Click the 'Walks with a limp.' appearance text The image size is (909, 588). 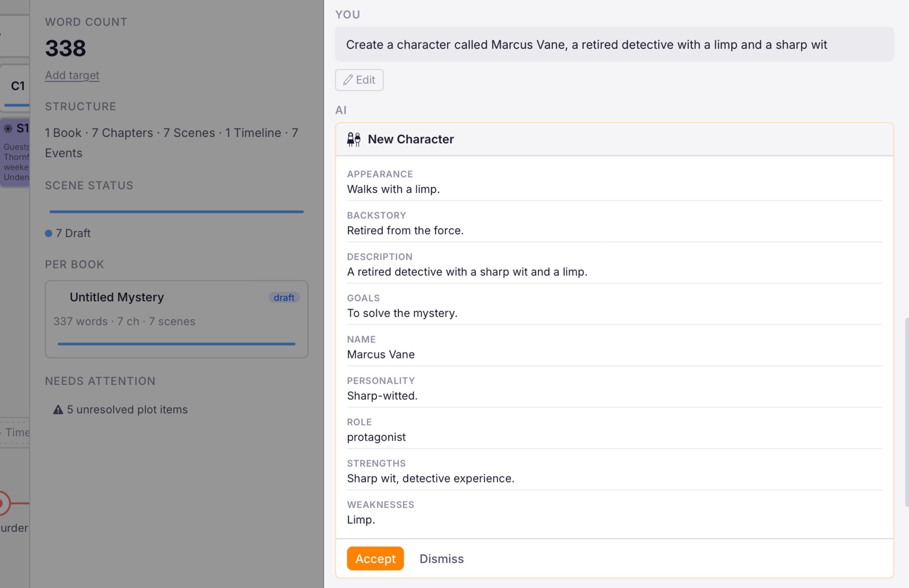pyautogui.click(x=393, y=189)
